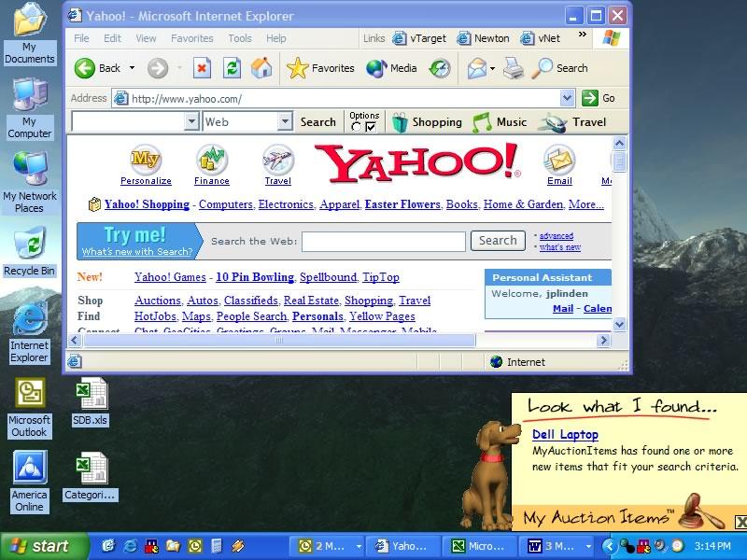Open Yahoo Email envelope icon
The image size is (747, 560).
[559, 160]
